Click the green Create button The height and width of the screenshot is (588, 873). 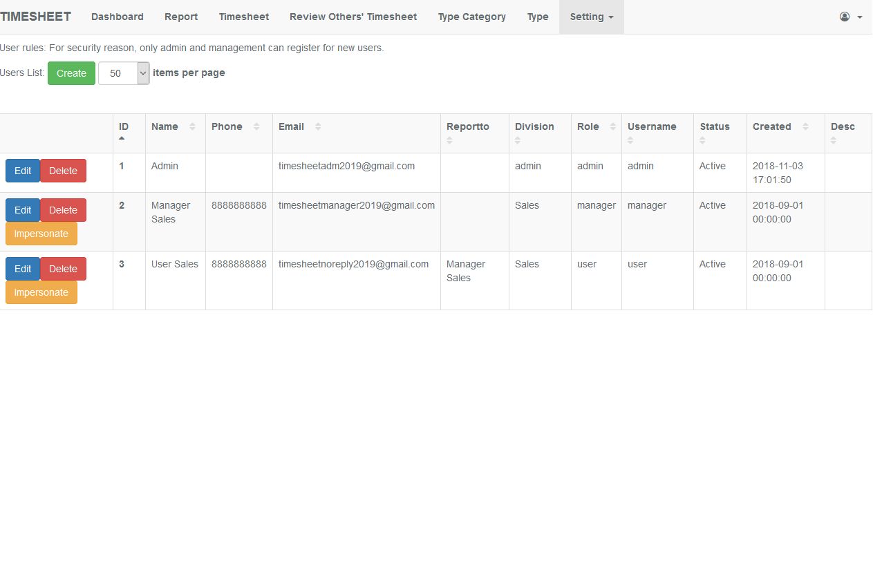tap(71, 73)
